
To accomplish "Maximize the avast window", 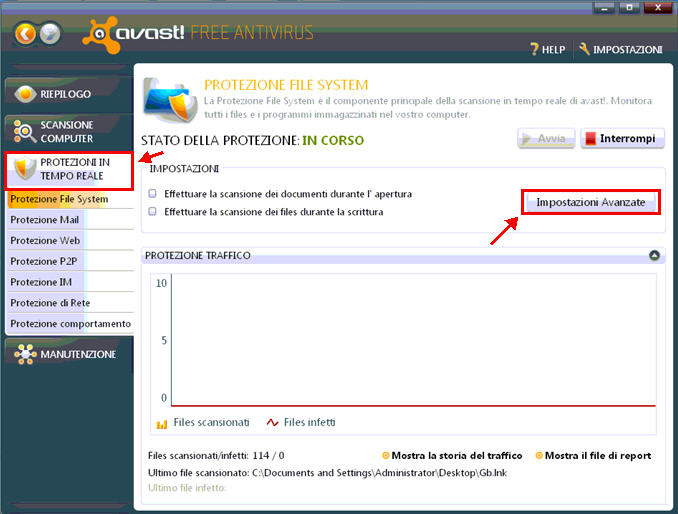I will [629, 7].
